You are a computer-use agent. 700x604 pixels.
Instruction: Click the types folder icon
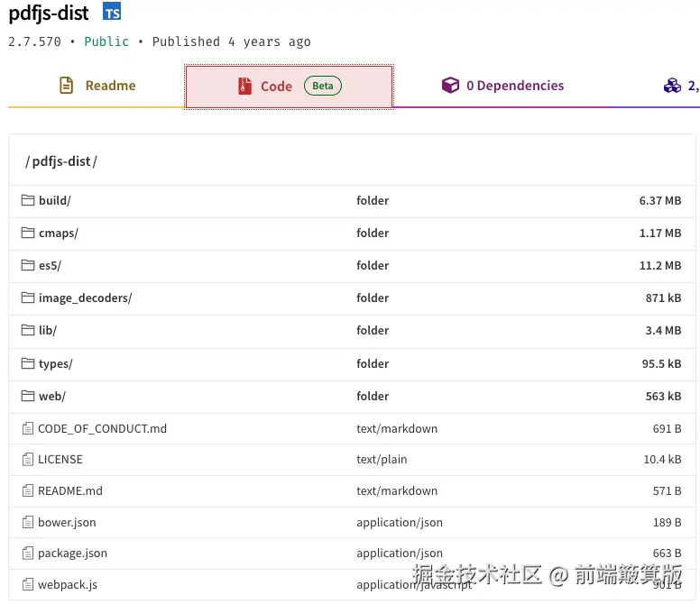(28, 363)
